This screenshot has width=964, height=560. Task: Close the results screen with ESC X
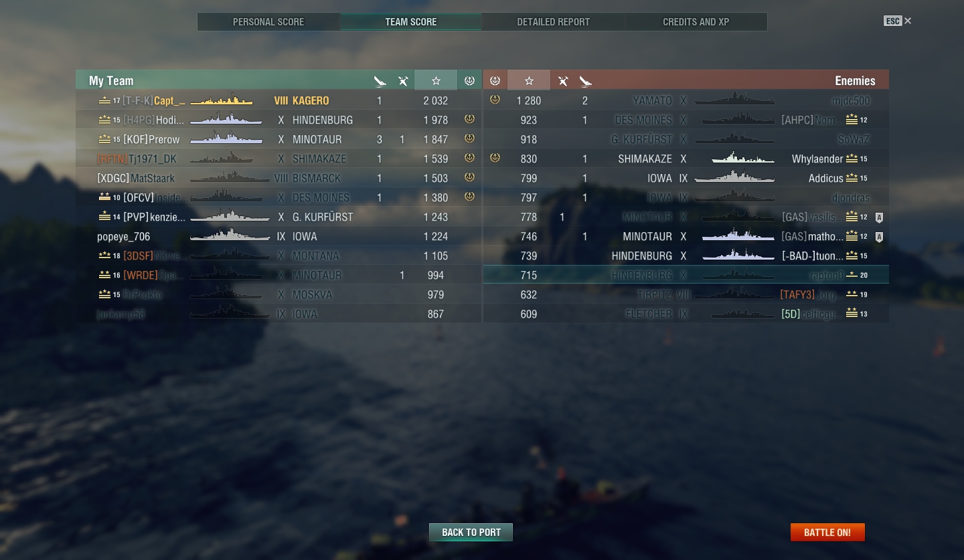[898, 21]
